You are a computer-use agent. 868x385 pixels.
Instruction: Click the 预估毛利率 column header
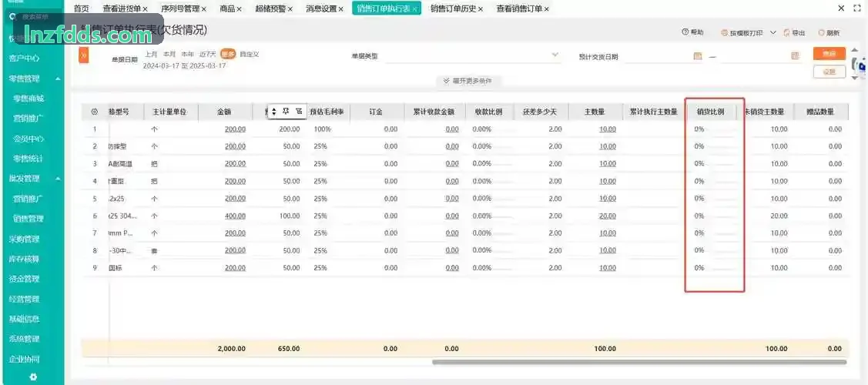(x=327, y=112)
